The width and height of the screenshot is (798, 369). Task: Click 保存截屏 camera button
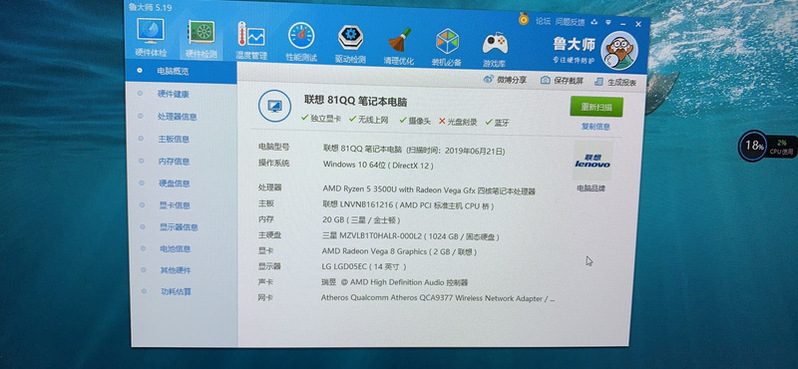562,80
